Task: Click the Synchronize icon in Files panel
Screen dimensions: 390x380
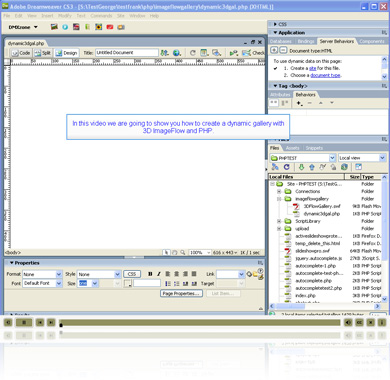Action: 344,167
